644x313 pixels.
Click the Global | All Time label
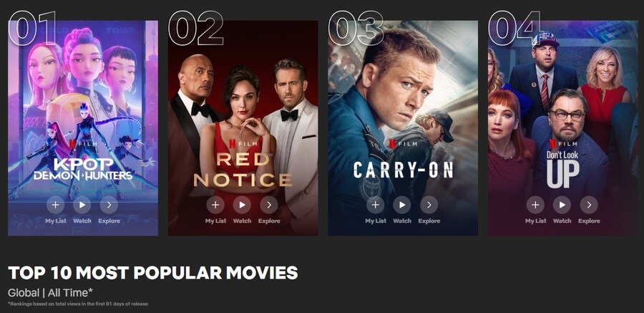click(x=50, y=293)
